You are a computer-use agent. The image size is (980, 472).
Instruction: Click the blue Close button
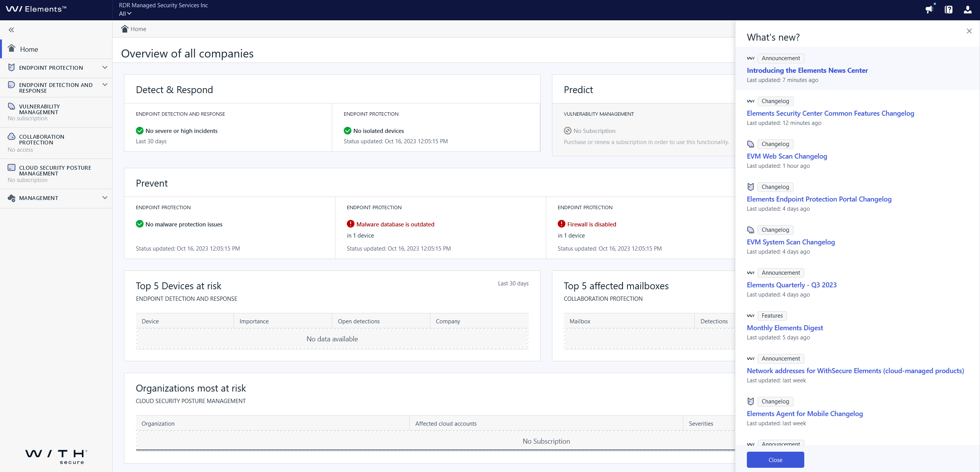click(775, 460)
